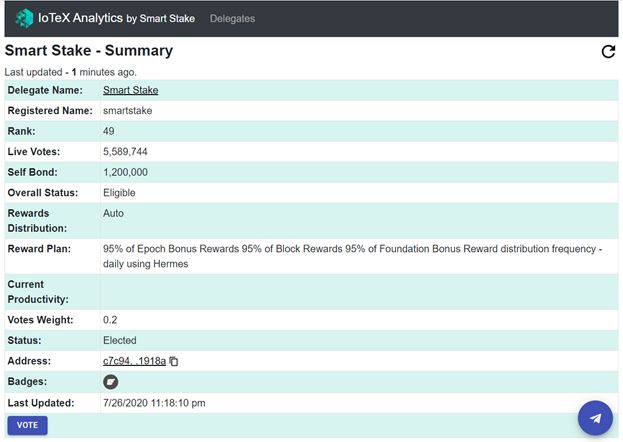Click the Delegate Name label

coord(45,90)
